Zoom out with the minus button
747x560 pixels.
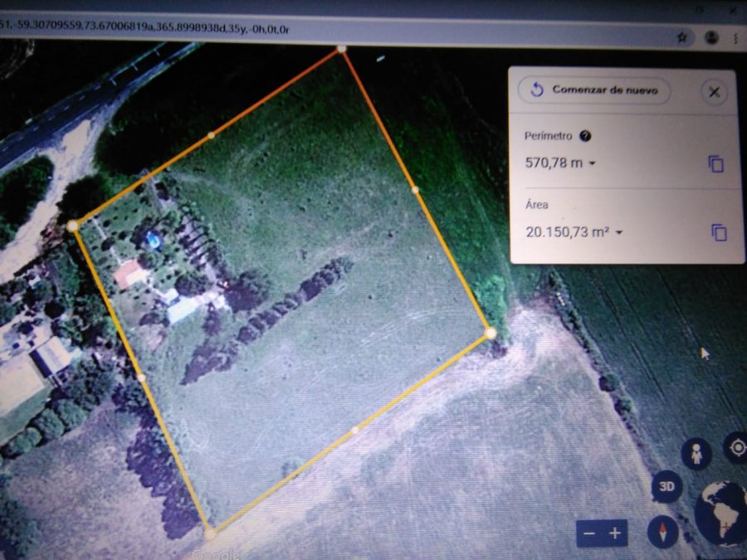pos(588,533)
